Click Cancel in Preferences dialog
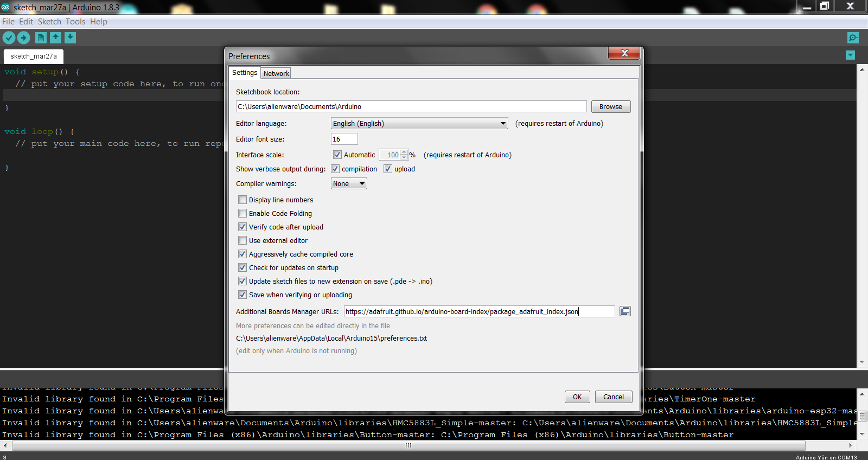868x460 pixels. coord(614,397)
